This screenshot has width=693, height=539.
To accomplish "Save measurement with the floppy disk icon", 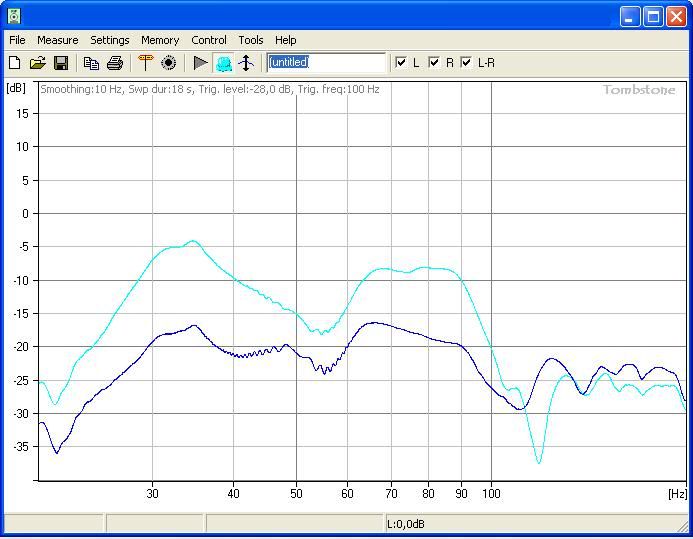I will (61, 63).
